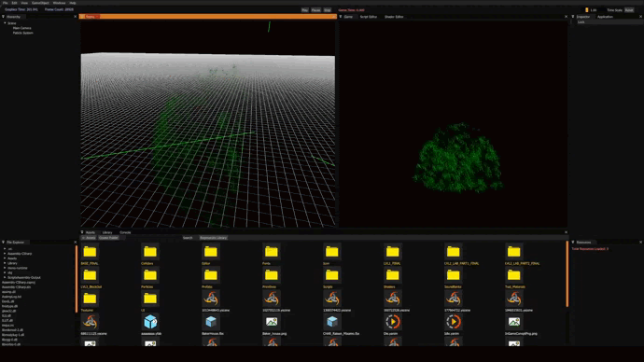644x362 pixels.
Task: Expand the ScriptsAssembly-Output folder
Action: [5, 277]
